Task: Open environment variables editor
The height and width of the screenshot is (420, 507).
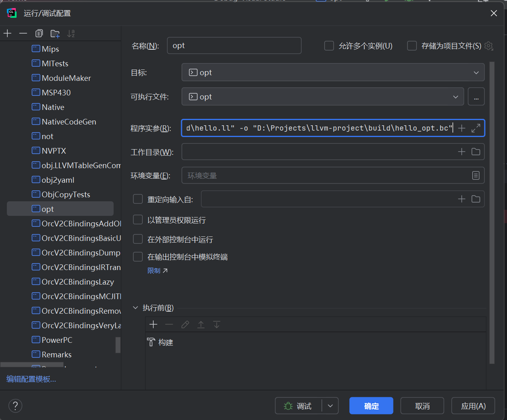Action: point(476,175)
